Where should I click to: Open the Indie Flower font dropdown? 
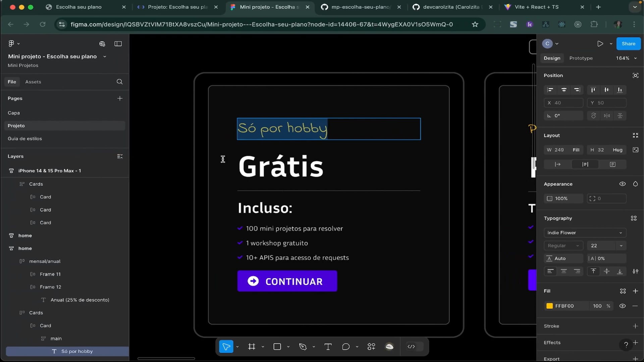click(x=585, y=233)
